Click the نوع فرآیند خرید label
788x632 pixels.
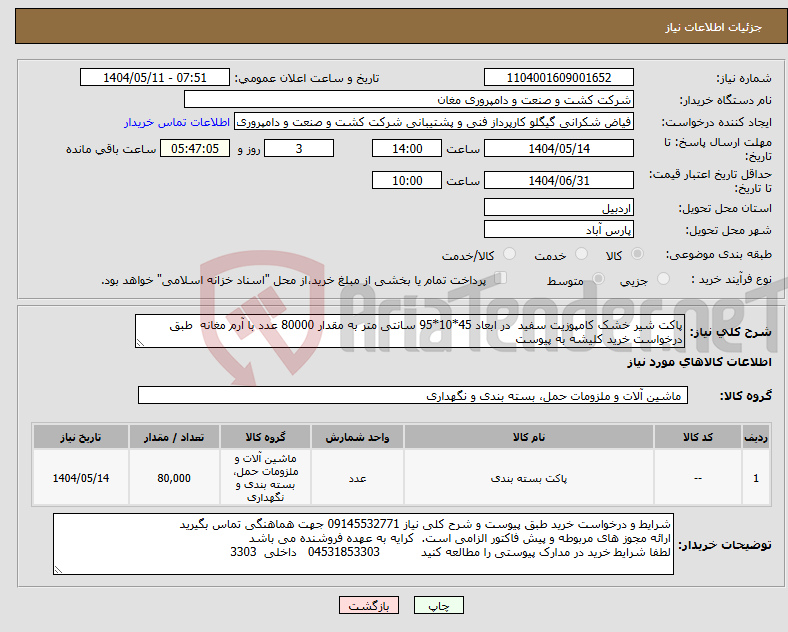[x=732, y=279]
